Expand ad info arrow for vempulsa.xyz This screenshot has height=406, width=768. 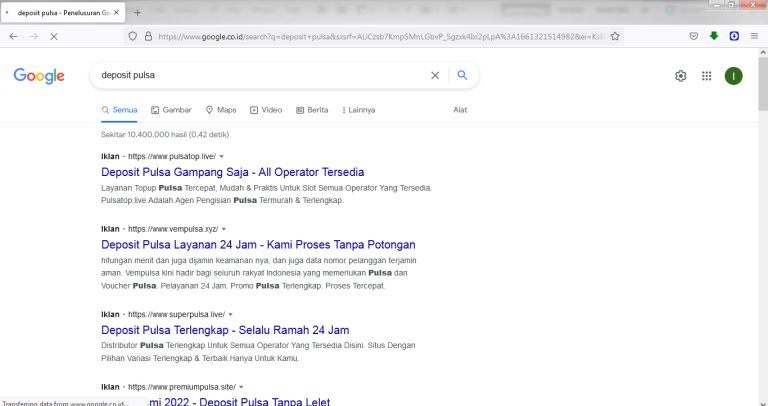224,229
